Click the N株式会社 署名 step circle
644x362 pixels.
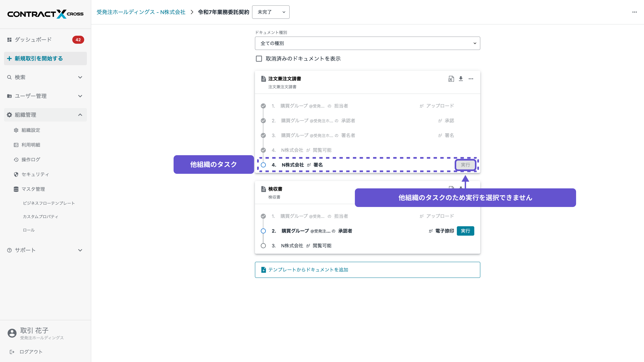click(263, 165)
